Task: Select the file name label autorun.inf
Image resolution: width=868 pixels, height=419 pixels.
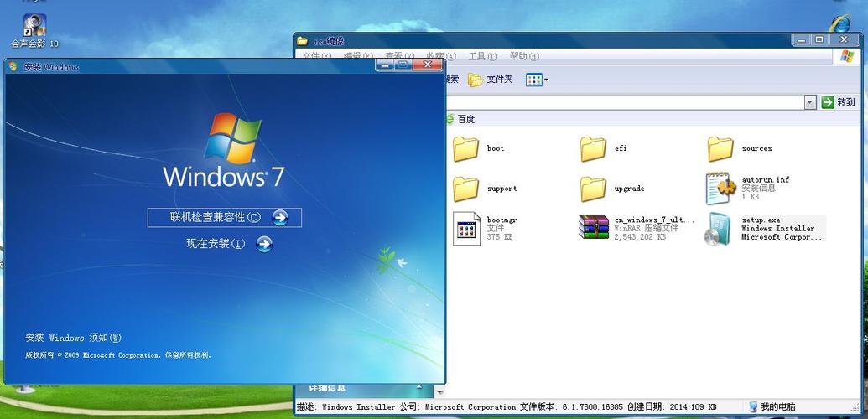Action: [x=766, y=180]
